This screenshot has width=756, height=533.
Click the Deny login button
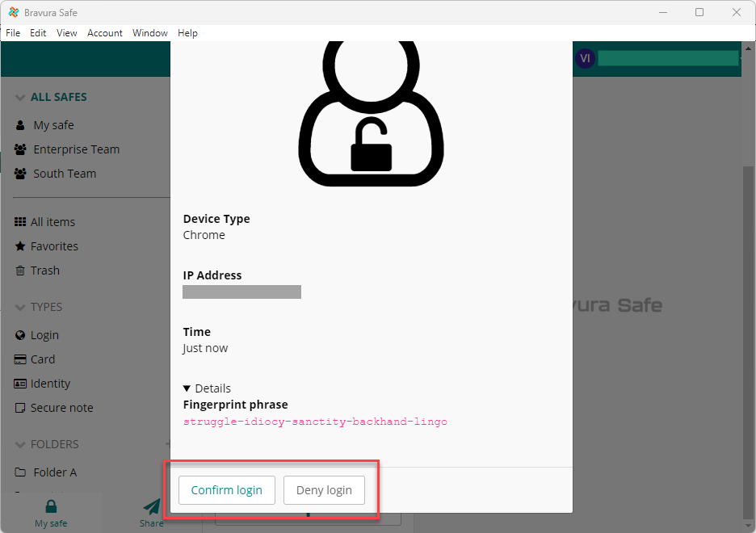pos(324,490)
